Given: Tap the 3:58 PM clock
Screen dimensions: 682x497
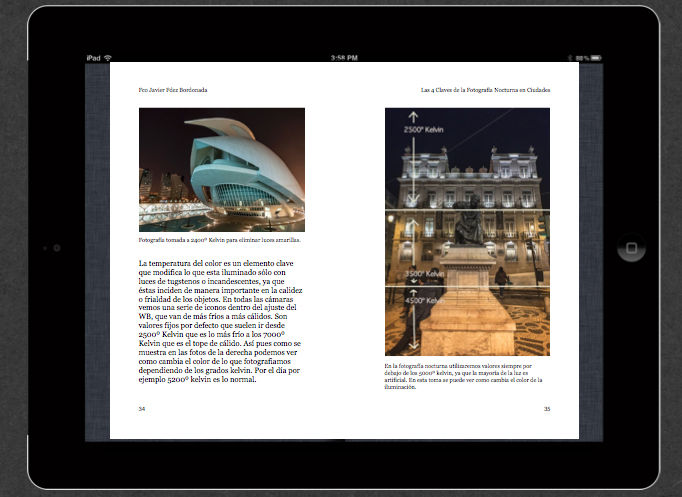Looking at the screenshot, I should point(344,58).
